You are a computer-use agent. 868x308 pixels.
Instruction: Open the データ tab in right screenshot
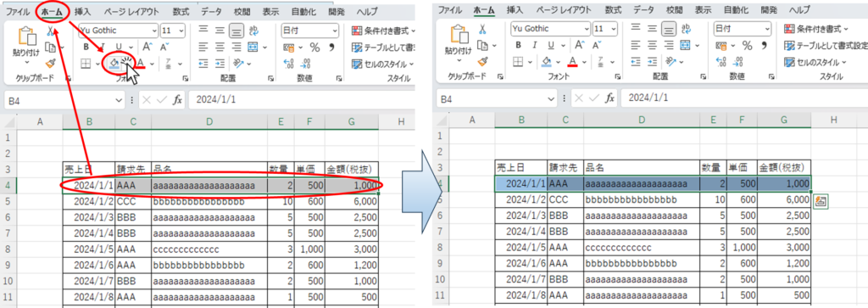click(x=643, y=9)
